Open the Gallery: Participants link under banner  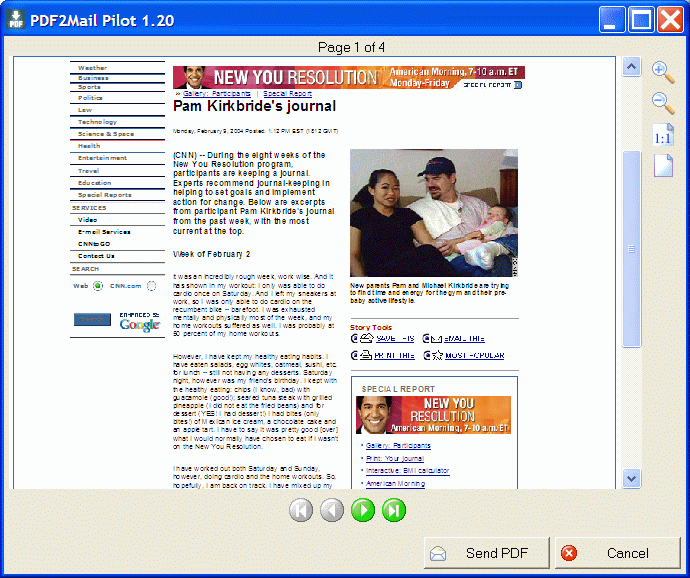(217, 94)
